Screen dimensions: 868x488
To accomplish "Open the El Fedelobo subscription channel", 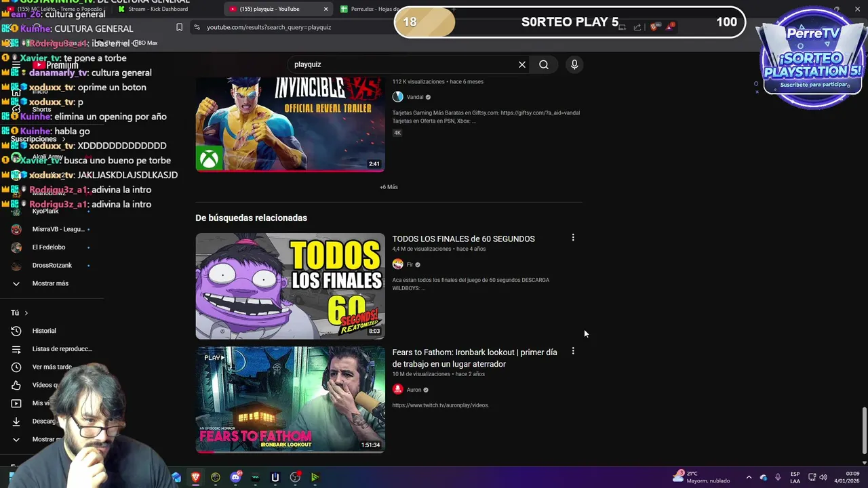I will click(49, 247).
